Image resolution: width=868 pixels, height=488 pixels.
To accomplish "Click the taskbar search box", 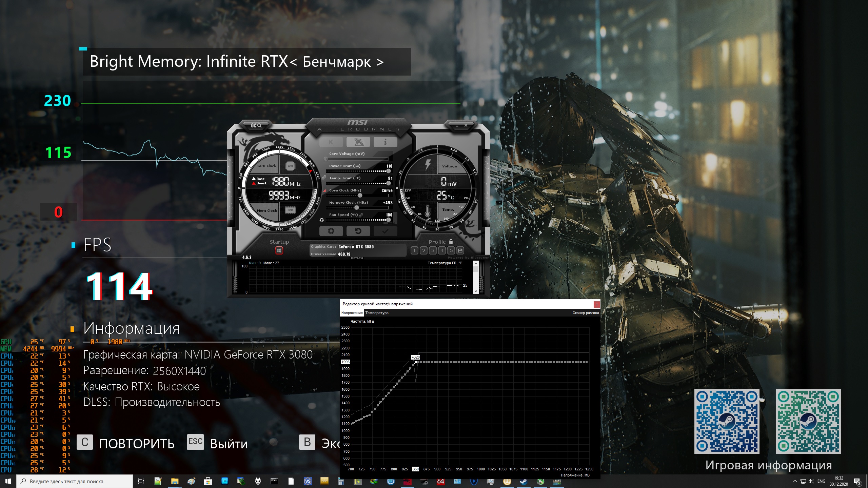I will click(x=75, y=481).
